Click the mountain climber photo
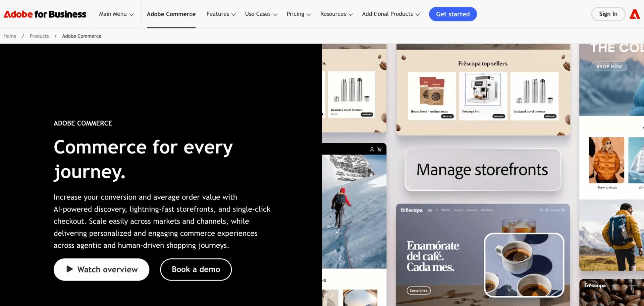644x306 pixels. 354,211
